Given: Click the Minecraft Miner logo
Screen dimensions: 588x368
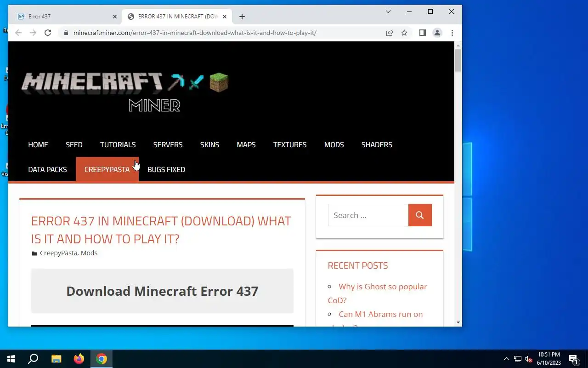Looking at the screenshot, I should point(125,92).
